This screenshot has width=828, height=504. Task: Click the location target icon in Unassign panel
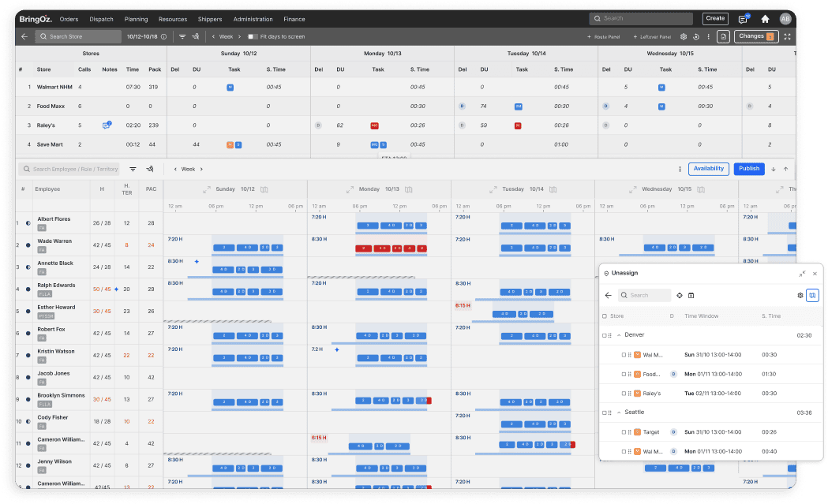pyautogui.click(x=680, y=296)
